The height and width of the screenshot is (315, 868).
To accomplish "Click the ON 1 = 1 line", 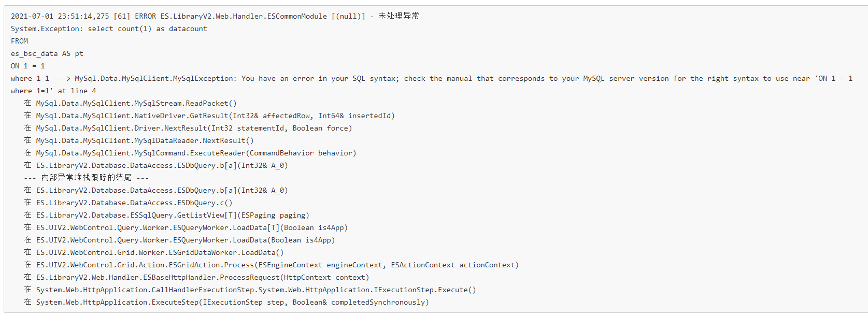I will pyautogui.click(x=28, y=66).
